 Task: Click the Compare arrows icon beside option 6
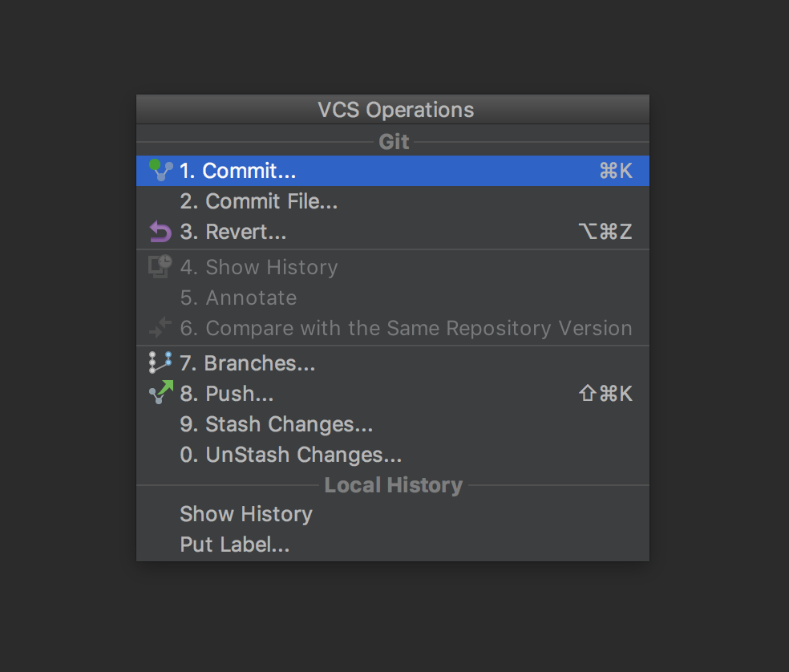point(160,327)
